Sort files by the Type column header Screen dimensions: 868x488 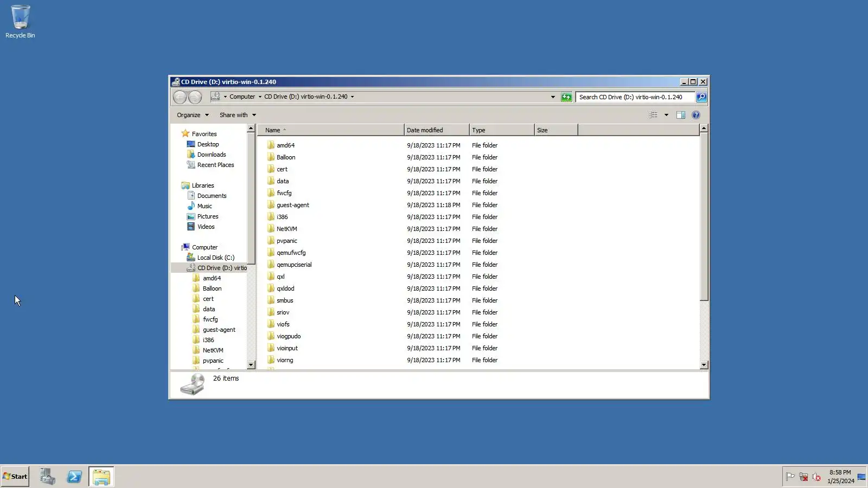tap(502, 130)
